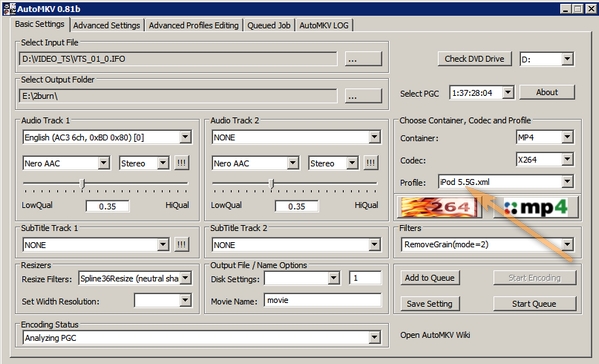This screenshot has width=599, height=364.
Task: Click the AutoMKV title bar app icon
Action: pyautogui.click(x=9, y=8)
